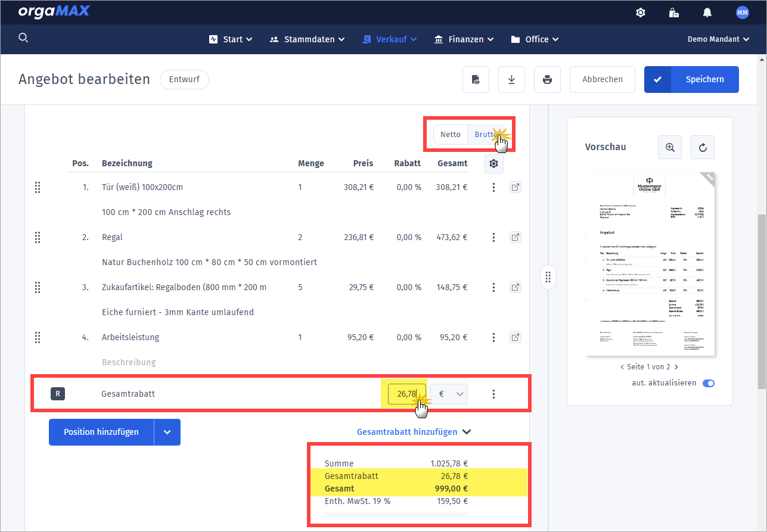Screen dimensions: 767x532
Task: Open table column settings gear
Action: (x=493, y=163)
